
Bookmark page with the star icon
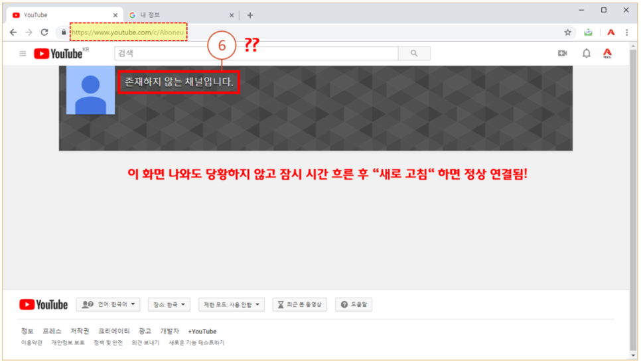pos(567,32)
